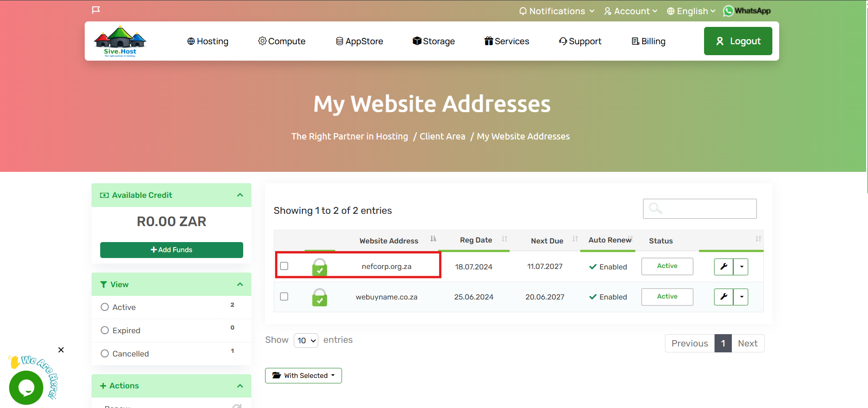Image resolution: width=868 pixels, height=408 pixels.
Task: Click the wrench manage icon for nefcorp.org.za
Action: (x=724, y=267)
